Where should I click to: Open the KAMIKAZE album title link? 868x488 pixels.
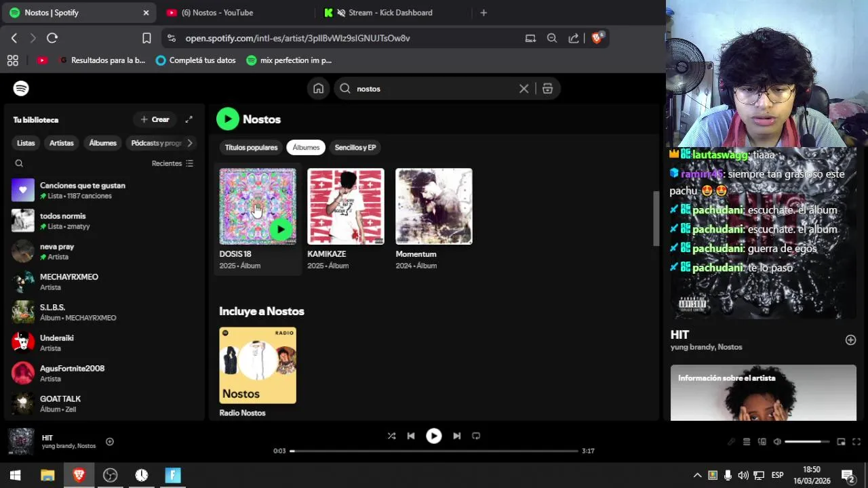pos(327,254)
